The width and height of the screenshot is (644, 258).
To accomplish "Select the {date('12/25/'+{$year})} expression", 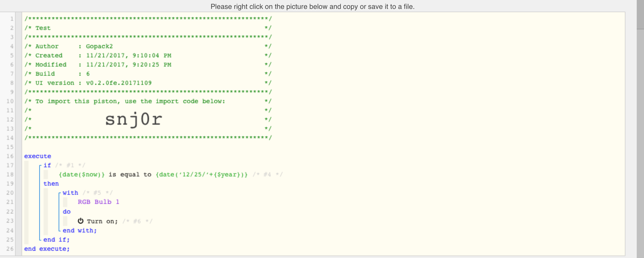I will point(202,175).
